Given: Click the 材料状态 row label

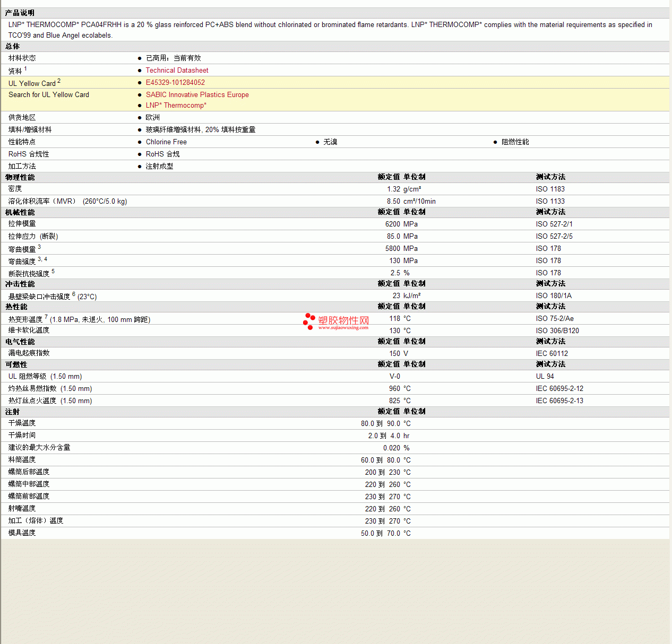Looking at the screenshot, I should tap(22, 58).
